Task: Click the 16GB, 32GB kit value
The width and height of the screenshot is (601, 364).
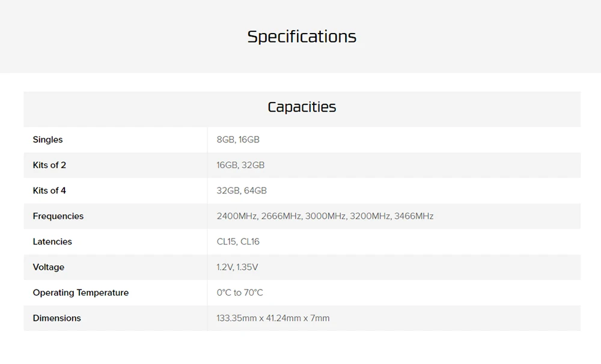Action: [240, 165]
